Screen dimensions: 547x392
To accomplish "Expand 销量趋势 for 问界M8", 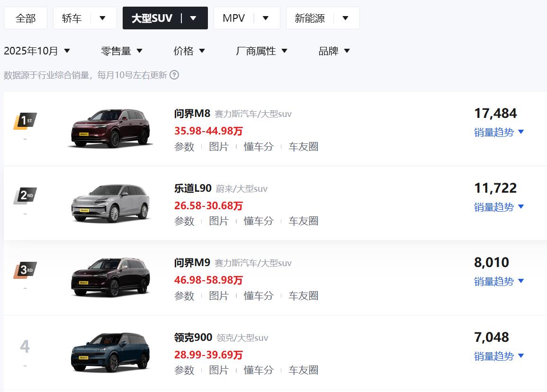I will 499,132.
